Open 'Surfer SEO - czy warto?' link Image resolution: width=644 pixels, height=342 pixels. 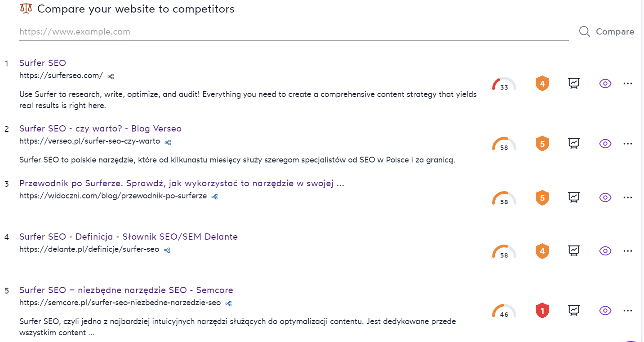point(100,128)
